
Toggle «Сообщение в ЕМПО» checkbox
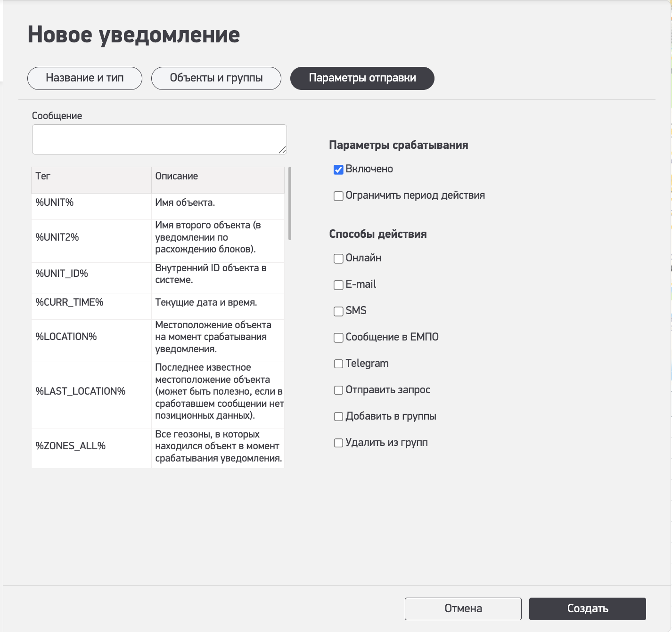pyautogui.click(x=338, y=338)
